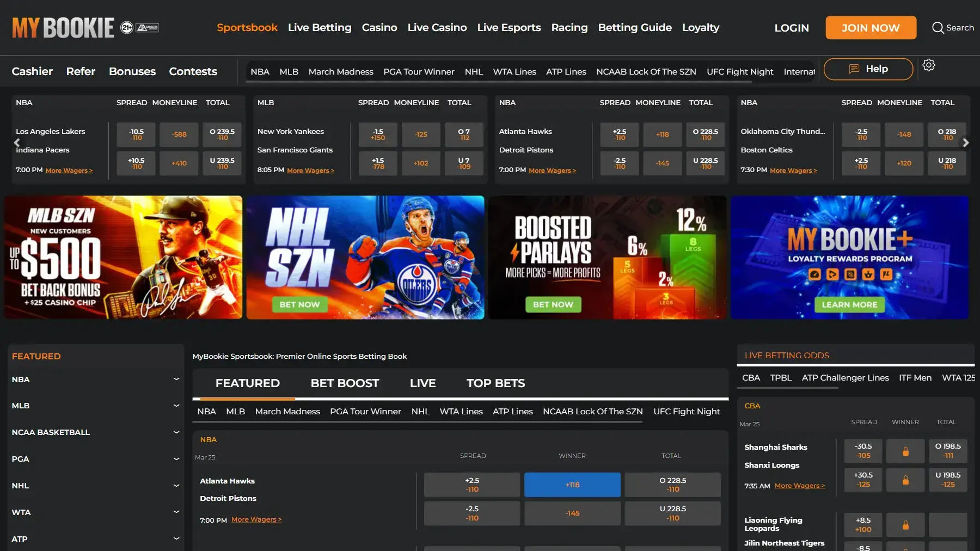Click LEARN MORE on MyBookie+ banner

(x=849, y=305)
